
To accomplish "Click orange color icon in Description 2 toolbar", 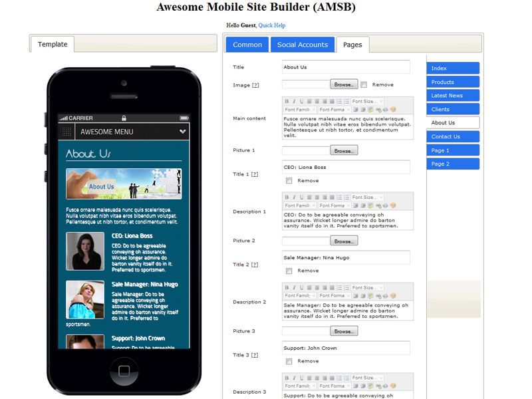I will click(x=393, y=295).
